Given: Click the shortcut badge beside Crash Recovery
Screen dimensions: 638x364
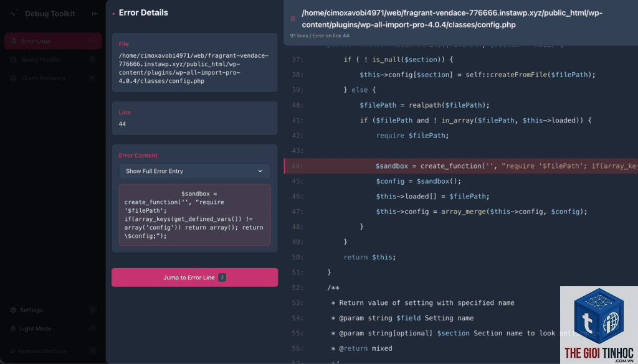Looking at the screenshot, I should (x=93, y=78).
